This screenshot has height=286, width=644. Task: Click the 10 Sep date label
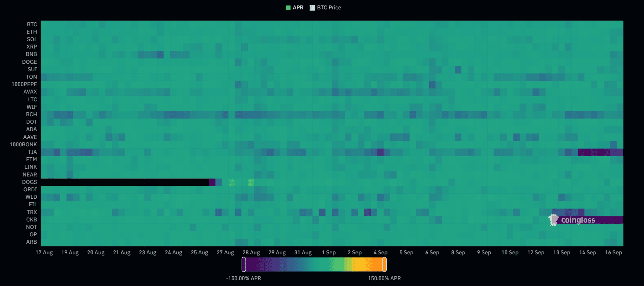(x=510, y=252)
